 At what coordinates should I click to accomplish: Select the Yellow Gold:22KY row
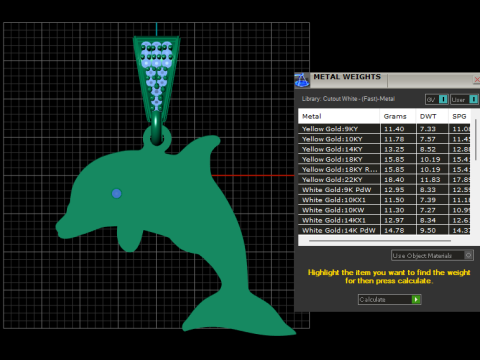pyautogui.click(x=384, y=180)
